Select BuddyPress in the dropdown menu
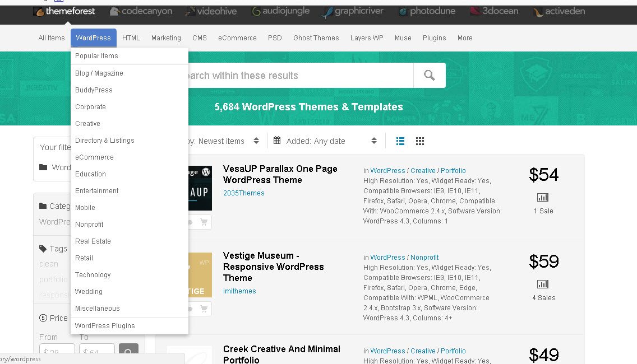 [x=130, y=90]
